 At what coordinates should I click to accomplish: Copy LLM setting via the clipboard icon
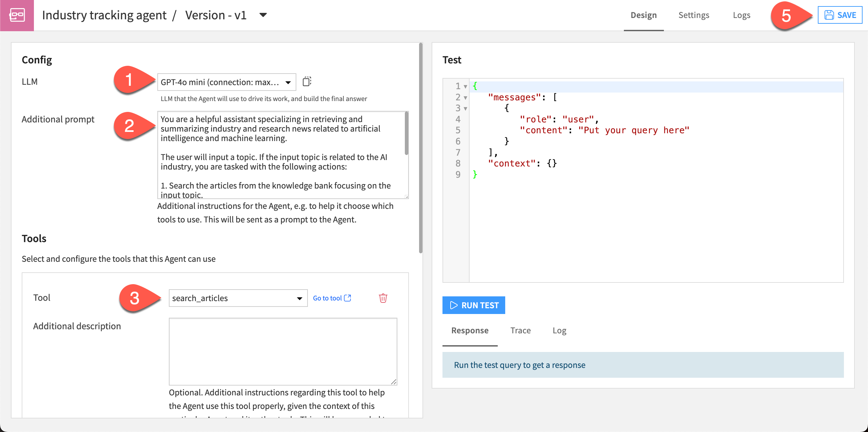pos(307,82)
